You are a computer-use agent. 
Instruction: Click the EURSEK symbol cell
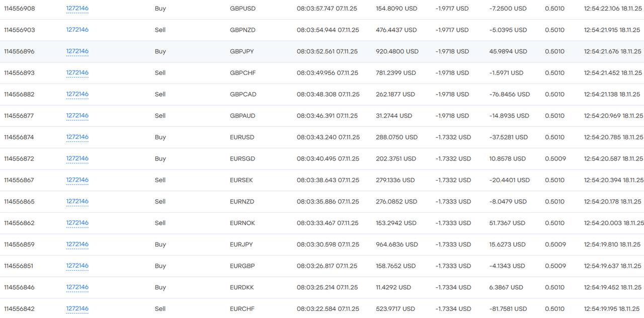tap(242, 180)
